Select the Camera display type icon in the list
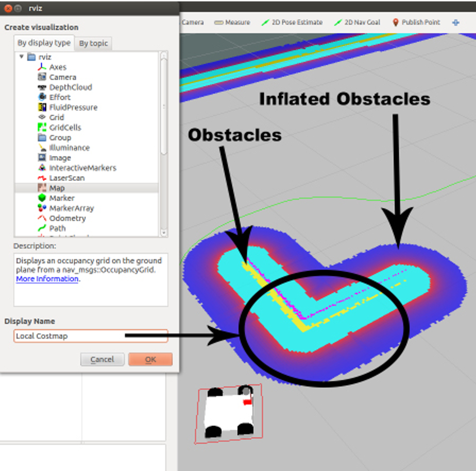 click(x=42, y=77)
